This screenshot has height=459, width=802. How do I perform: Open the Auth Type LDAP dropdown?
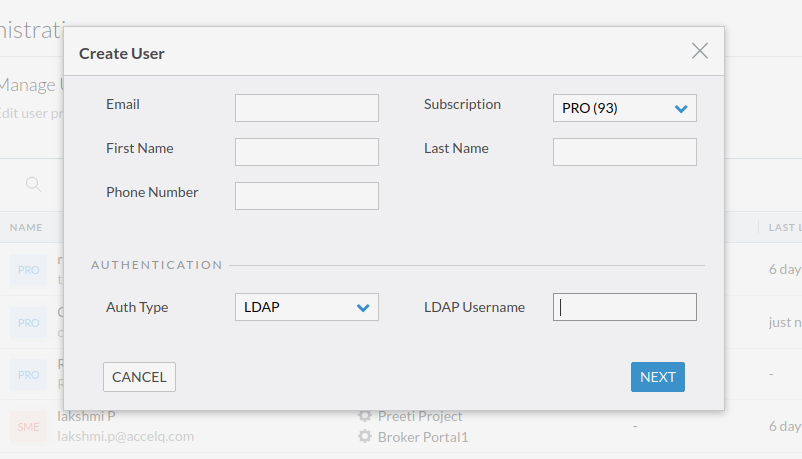(307, 307)
